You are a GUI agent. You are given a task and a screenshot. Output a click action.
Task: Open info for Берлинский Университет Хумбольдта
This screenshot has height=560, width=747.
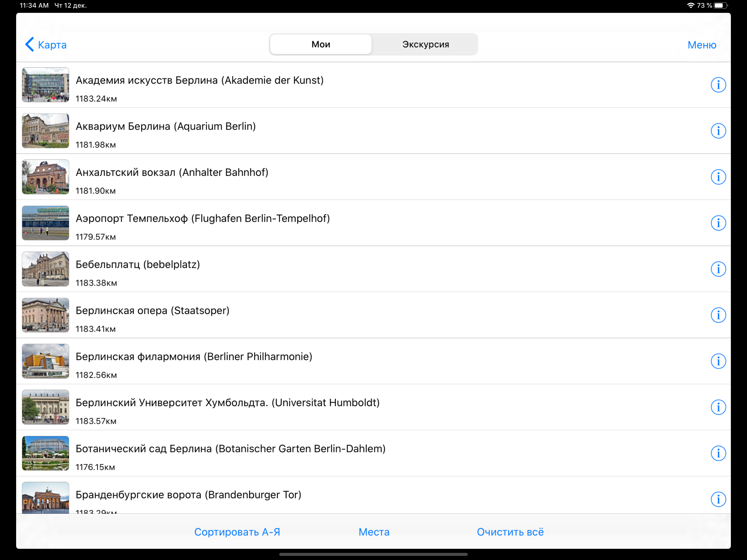point(718,407)
